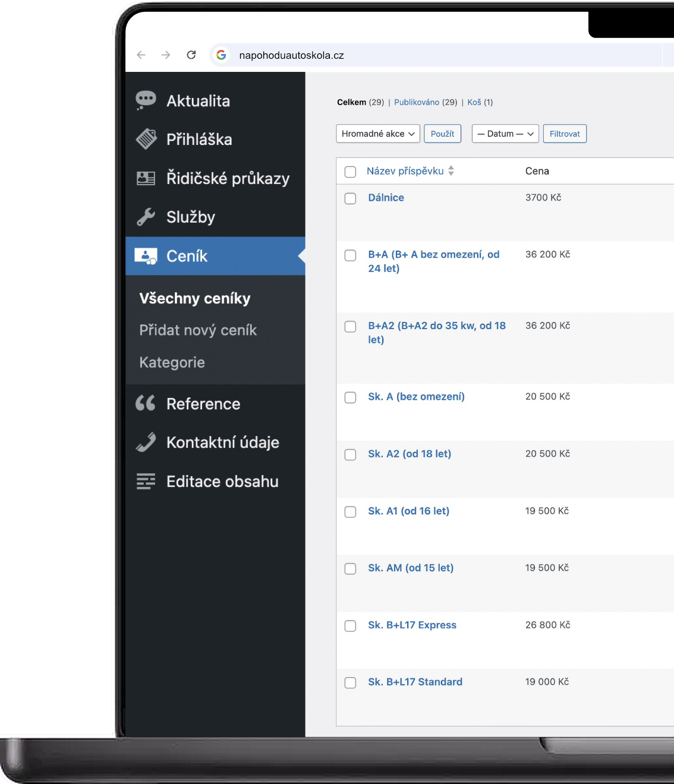Click the Reference quote marks icon

[146, 403]
